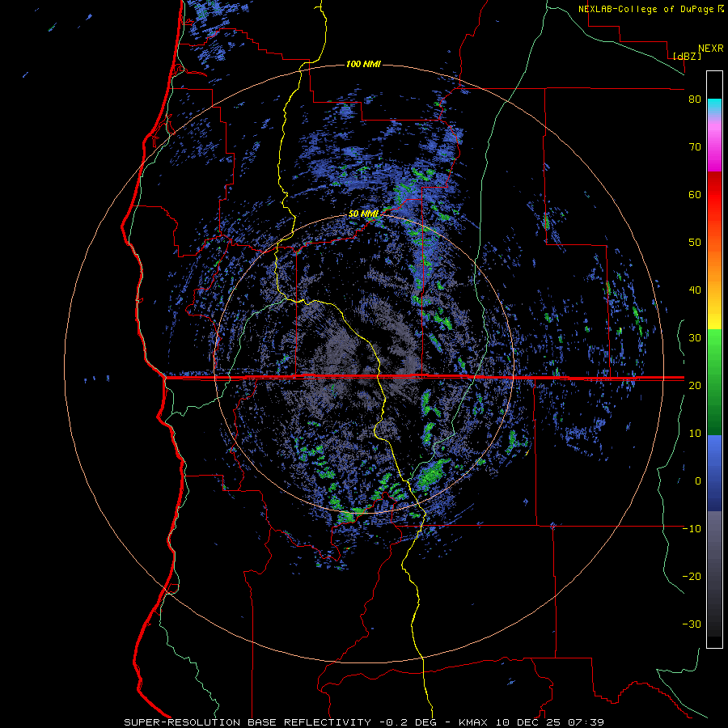Click the "SUPER-RESOLUTION BASE REFLECTIVITY" caption text
Viewport: 728px width, 728px height.
[248, 722]
